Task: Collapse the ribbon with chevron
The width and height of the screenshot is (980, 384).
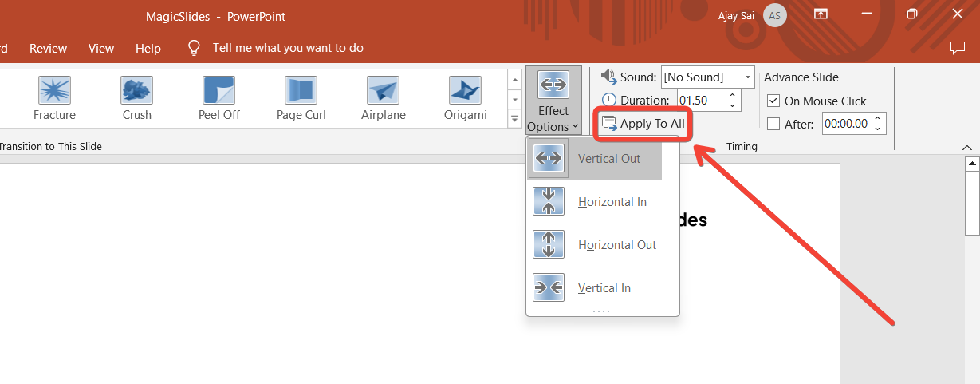Action: (x=967, y=148)
